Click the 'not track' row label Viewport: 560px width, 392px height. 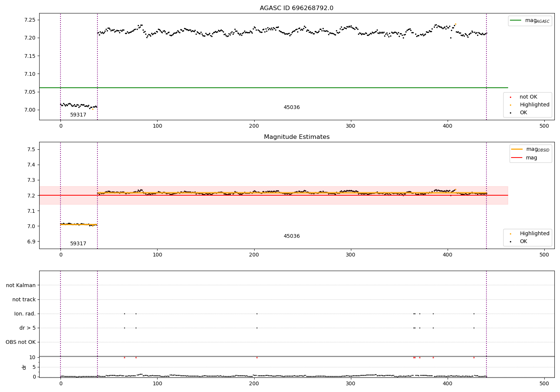pos(24,299)
